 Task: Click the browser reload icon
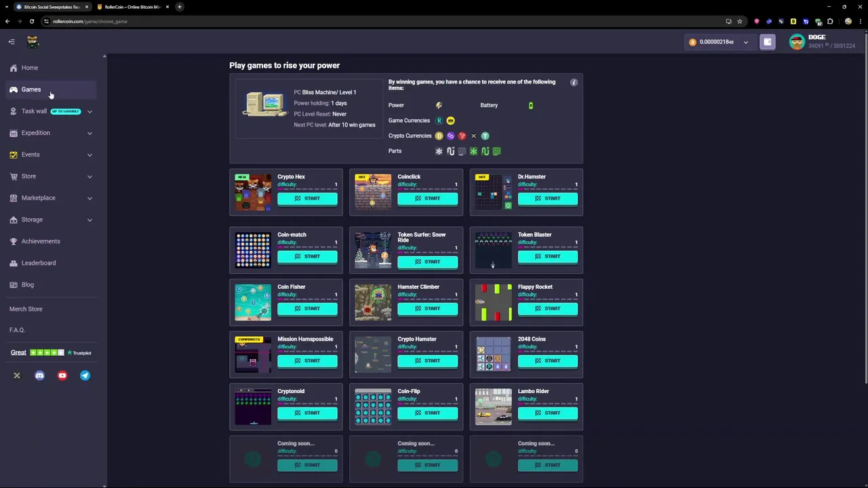(x=31, y=21)
